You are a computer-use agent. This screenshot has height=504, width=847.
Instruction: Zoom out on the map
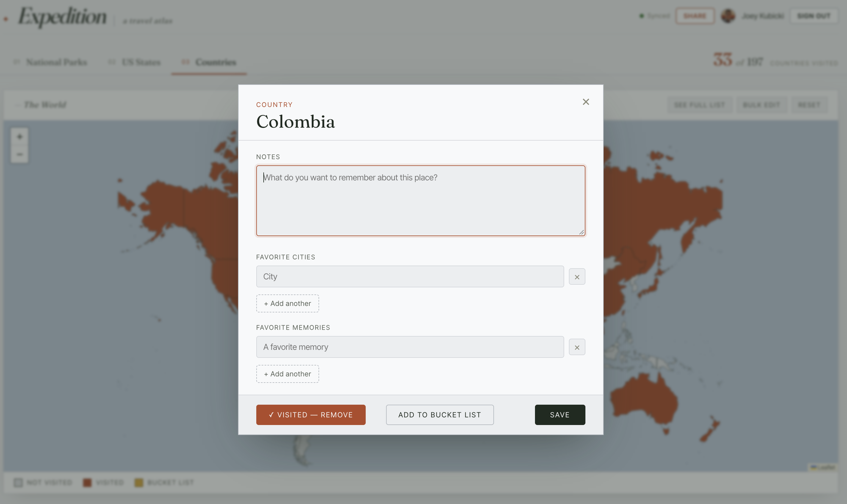tap(19, 154)
